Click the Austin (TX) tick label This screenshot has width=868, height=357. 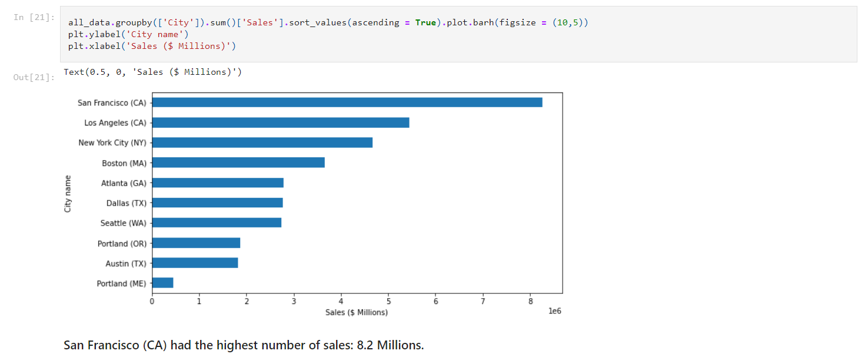click(125, 263)
